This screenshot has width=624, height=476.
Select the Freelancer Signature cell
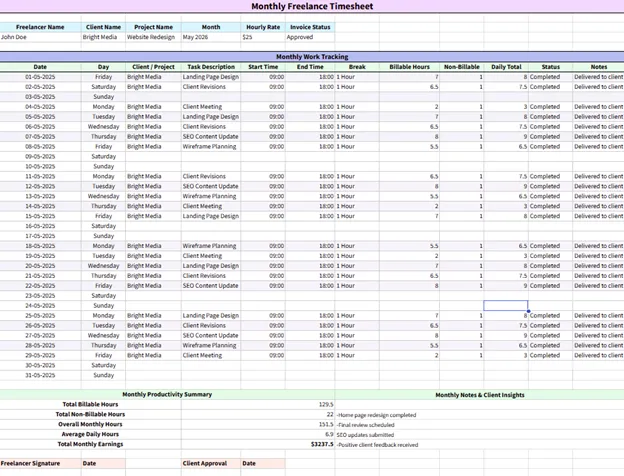click(40, 463)
